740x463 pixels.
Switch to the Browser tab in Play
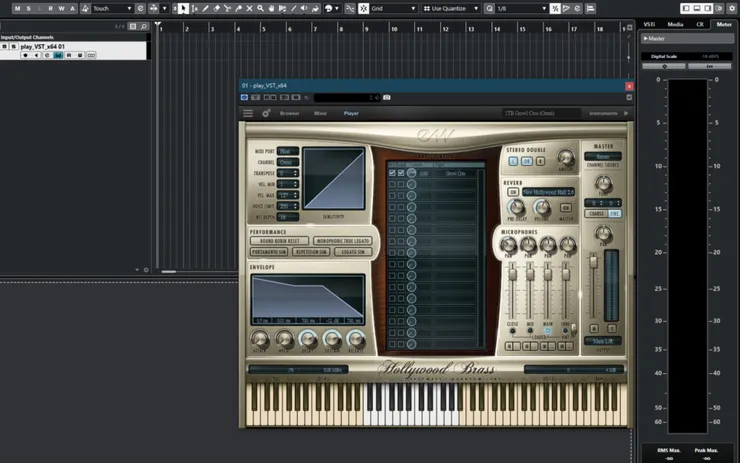[289, 113]
